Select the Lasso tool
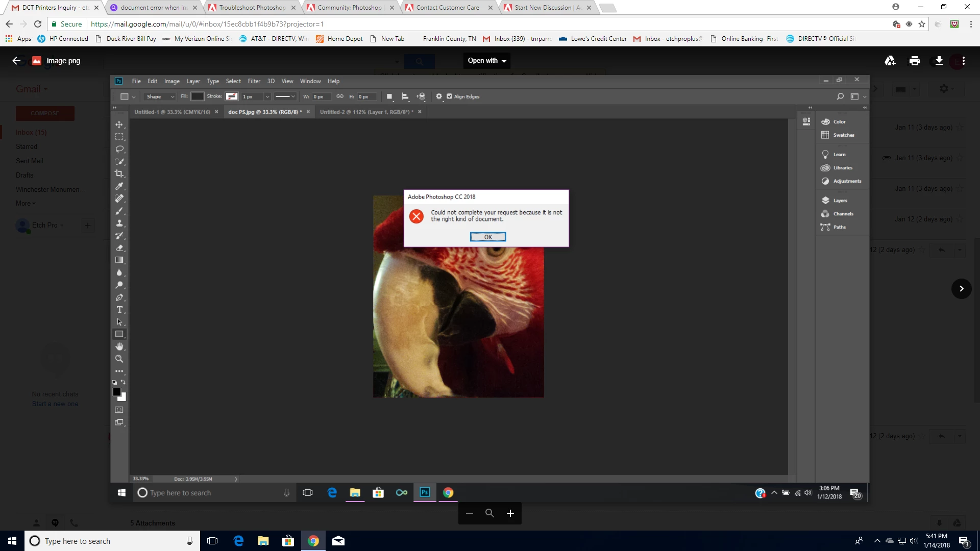The image size is (980, 551). pyautogui.click(x=119, y=149)
